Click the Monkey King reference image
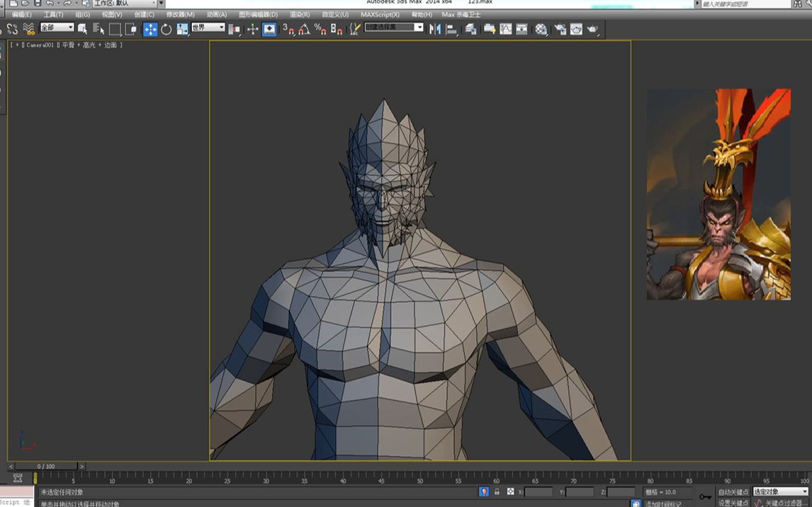This screenshot has width=812, height=507. 718,194
